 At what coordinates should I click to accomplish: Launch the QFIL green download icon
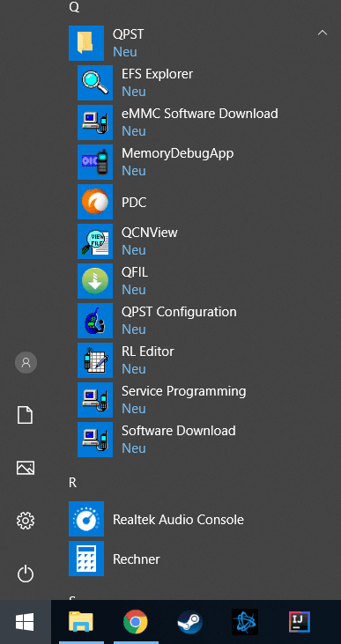[x=95, y=281]
